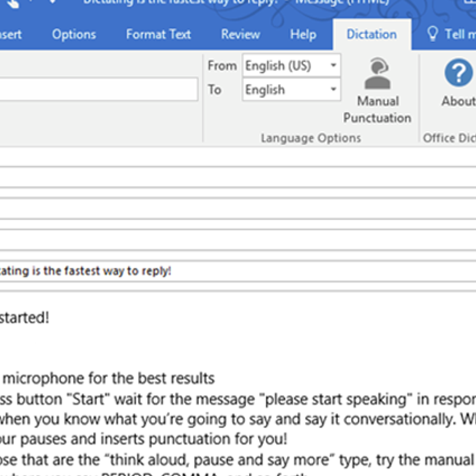Viewport: 476px width, 476px height.
Task: Expand the From language dropdown arrow
Action: coord(334,65)
